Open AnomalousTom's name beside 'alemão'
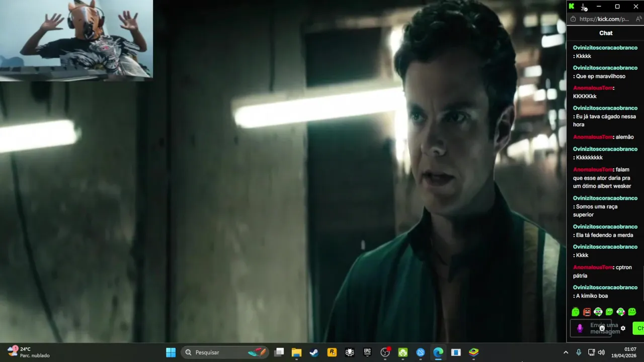Viewport: 644px width, 362px height. pyautogui.click(x=593, y=137)
